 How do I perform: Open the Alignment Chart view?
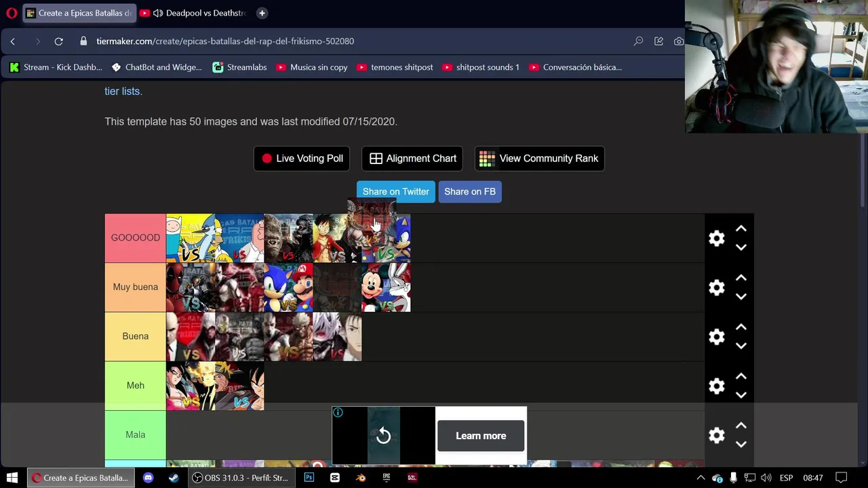point(412,159)
